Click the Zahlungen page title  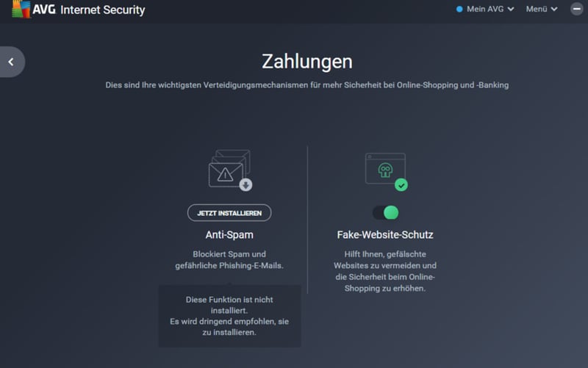(x=307, y=62)
